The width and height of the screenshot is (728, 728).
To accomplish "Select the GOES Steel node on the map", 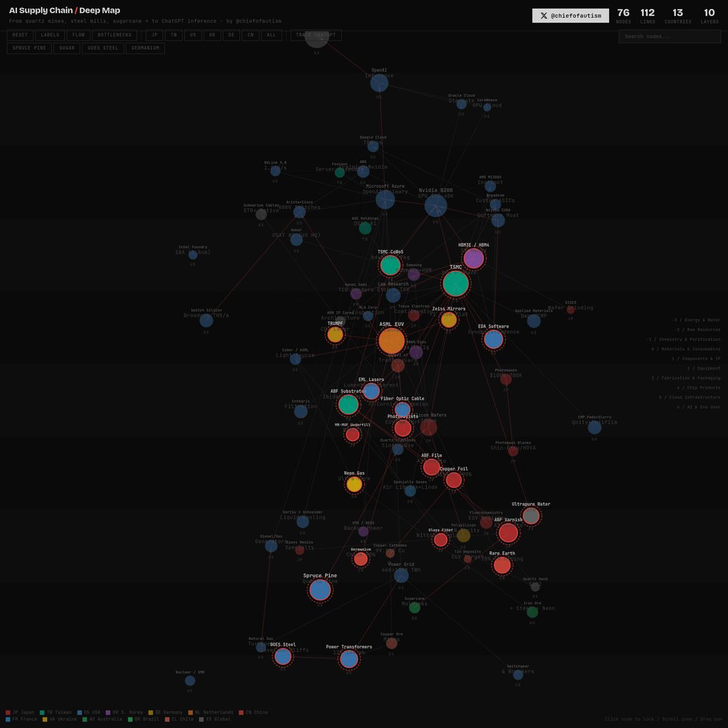I will click(283, 656).
